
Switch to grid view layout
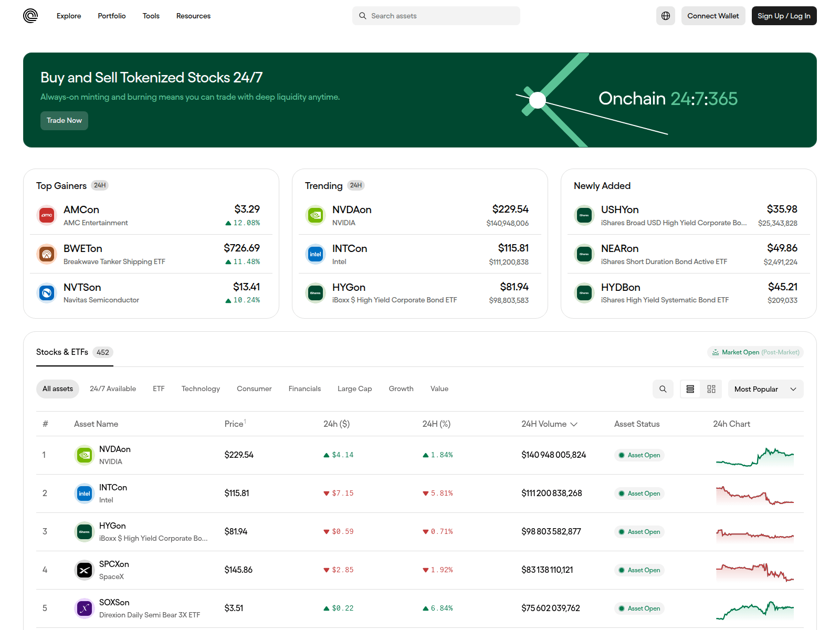tap(711, 389)
